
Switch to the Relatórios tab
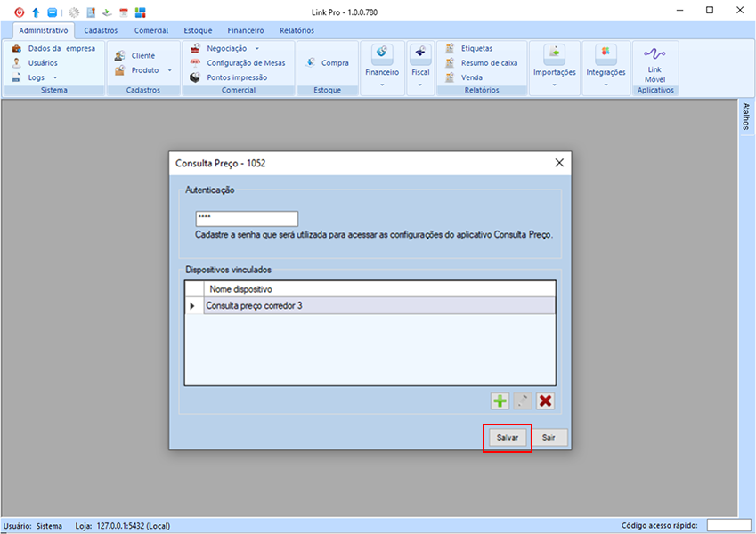pyautogui.click(x=297, y=30)
